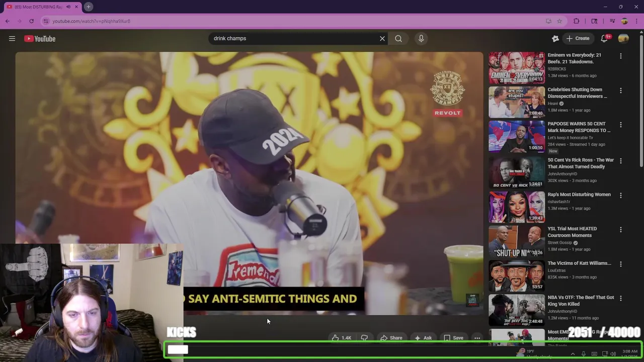Open the Chrome three-dot menu

[x=636, y=21]
